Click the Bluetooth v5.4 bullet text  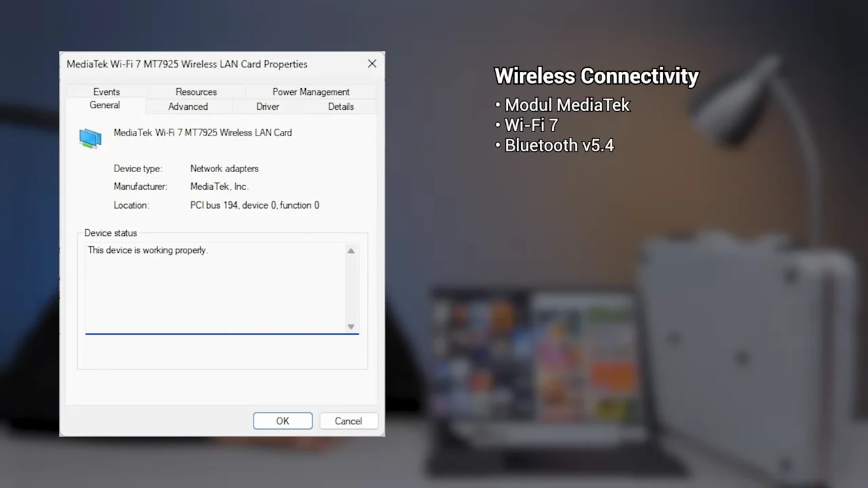pos(559,145)
